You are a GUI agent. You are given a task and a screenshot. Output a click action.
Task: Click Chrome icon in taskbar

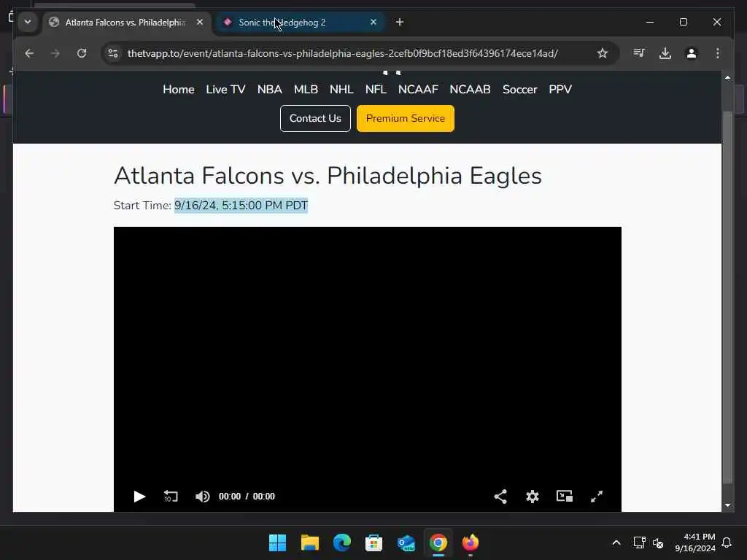click(438, 542)
